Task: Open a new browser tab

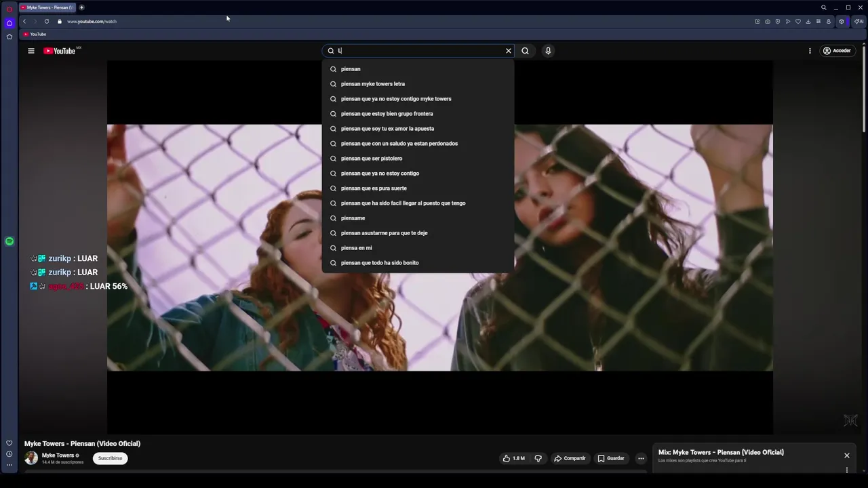Action: tap(81, 7)
